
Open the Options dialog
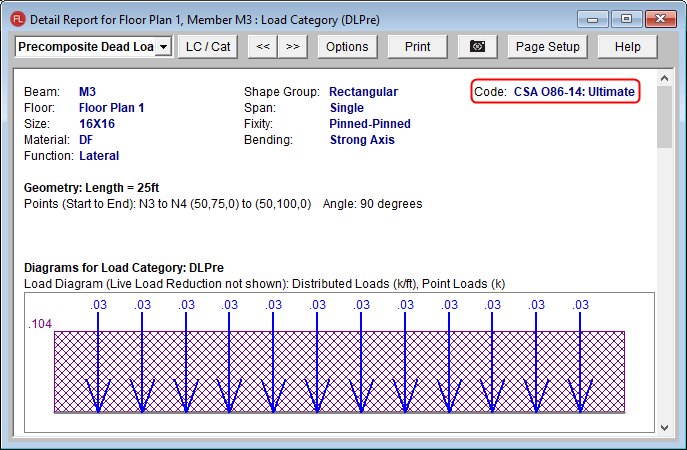347,46
